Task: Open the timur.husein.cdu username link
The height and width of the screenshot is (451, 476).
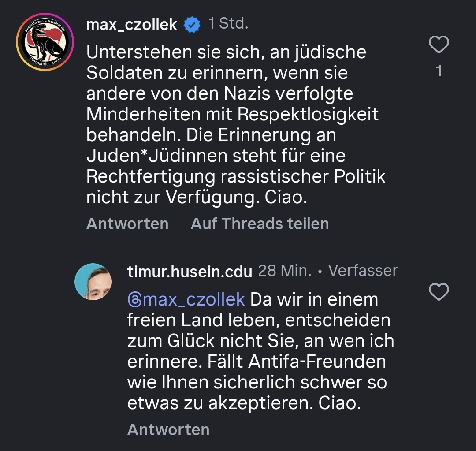Action: 190,271
